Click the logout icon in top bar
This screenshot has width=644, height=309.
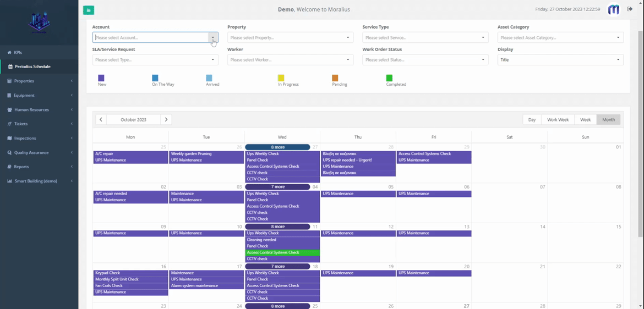point(630,9)
